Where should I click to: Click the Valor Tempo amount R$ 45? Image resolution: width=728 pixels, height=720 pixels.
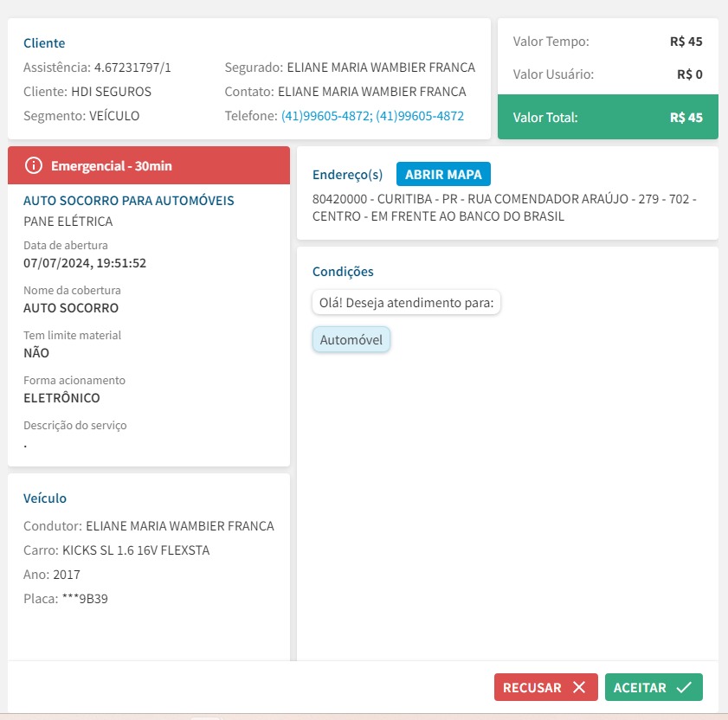click(x=686, y=41)
